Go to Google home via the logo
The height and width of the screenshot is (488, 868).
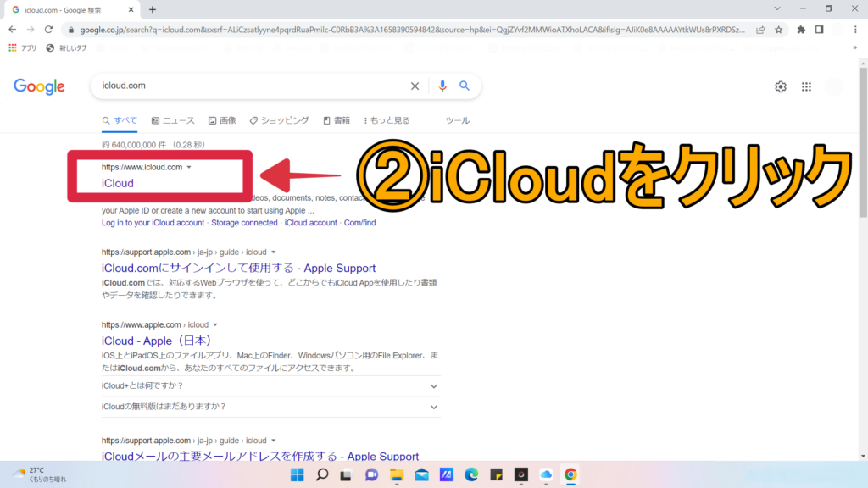(x=39, y=86)
